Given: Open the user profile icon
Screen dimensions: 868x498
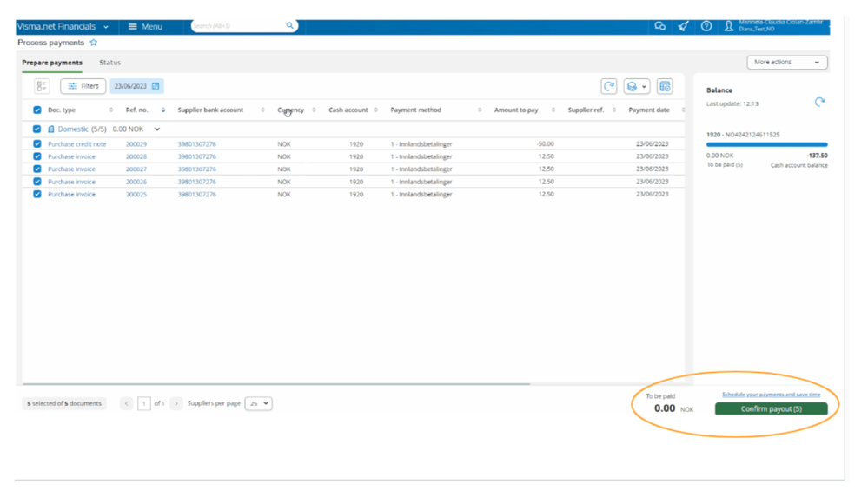Looking at the screenshot, I should pyautogui.click(x=728, y=26).
